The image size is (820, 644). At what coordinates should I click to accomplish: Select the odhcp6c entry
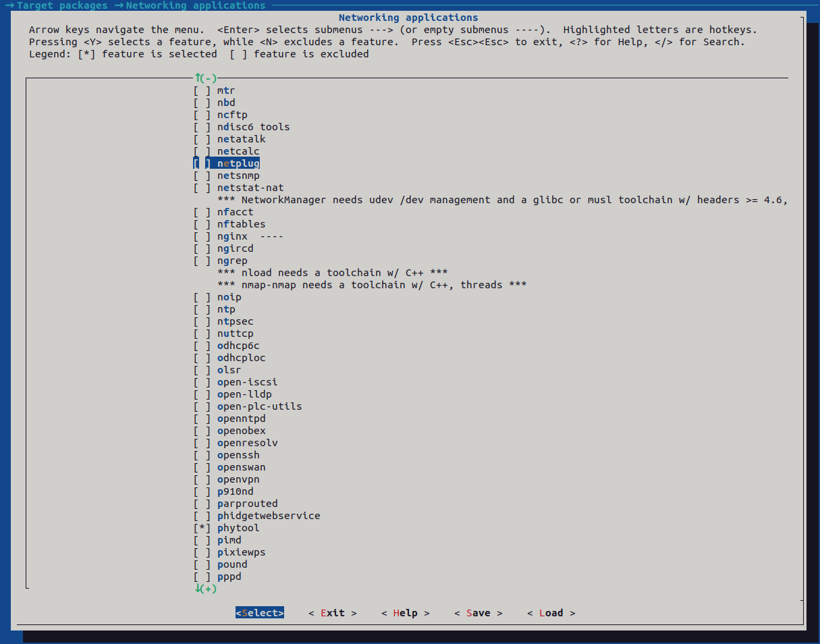[238, 346]
